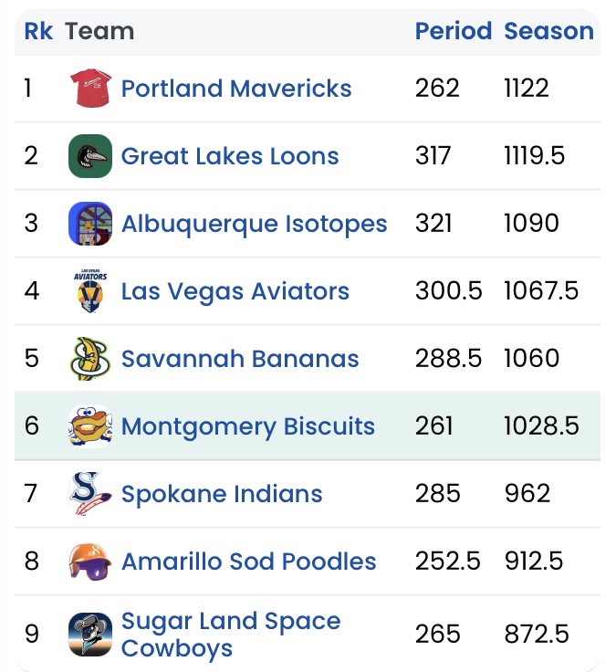Open the Great Lakes Loons team page
Screen dimensions: 616x672
point(230,156)
